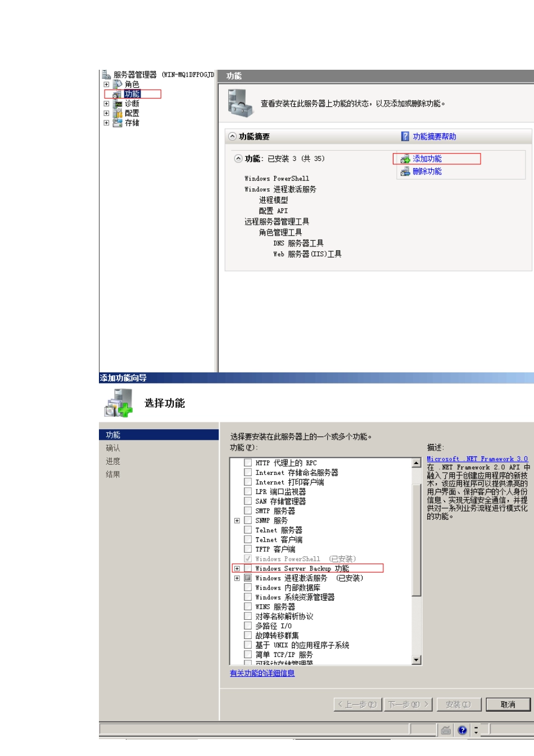Collapse the 功能: 已安装 section chevron
The height and width of the screenshot is (756, 534).
click(238, 159)
